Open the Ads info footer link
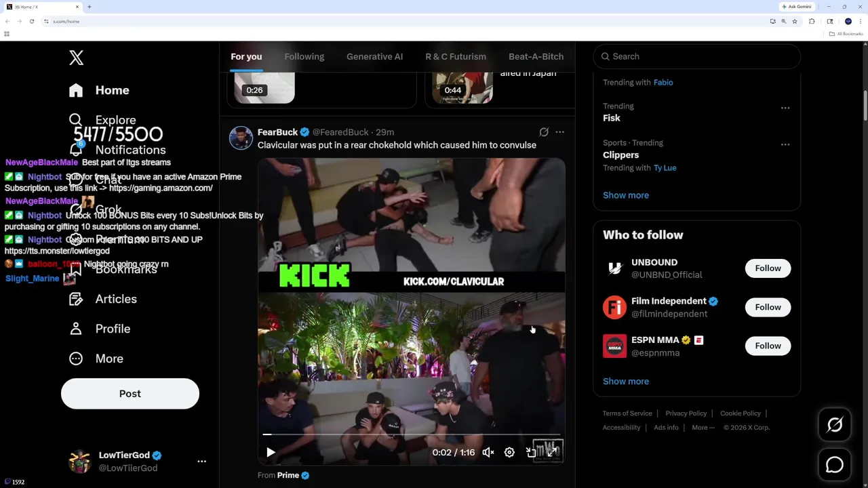 (666, 428)
